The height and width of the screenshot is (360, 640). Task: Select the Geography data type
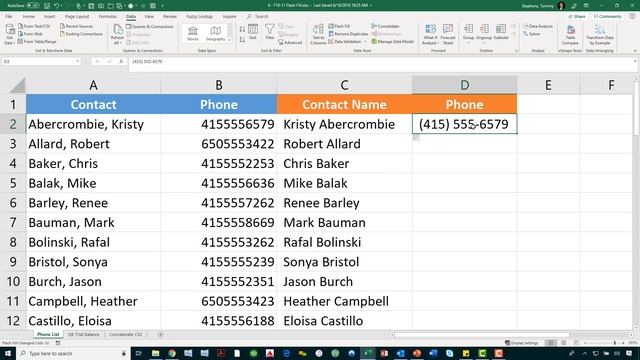(x=215, y=34)
